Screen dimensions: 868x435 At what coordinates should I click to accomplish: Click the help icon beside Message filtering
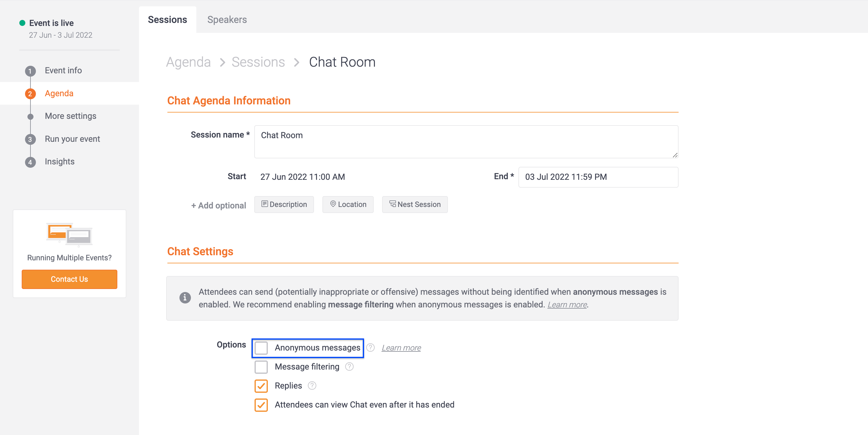[x=350, y=367]
